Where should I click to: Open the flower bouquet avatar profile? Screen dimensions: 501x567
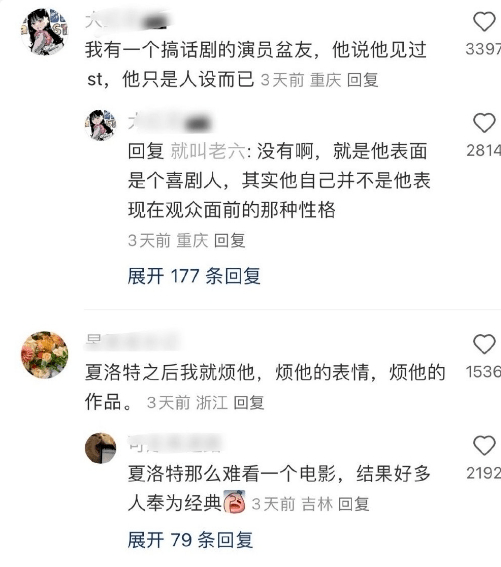click(44, 354)
